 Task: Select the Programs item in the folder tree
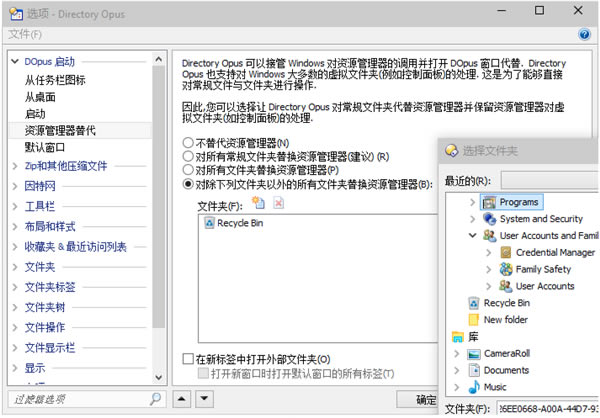[x=519, y=202]
